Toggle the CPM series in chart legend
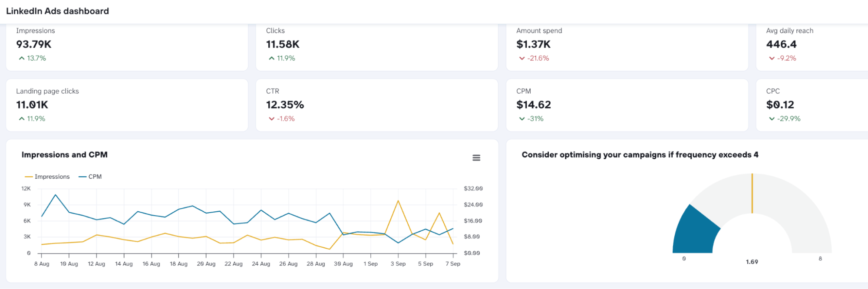Screen dimensions: 868x289 click(x=90, y=177)
